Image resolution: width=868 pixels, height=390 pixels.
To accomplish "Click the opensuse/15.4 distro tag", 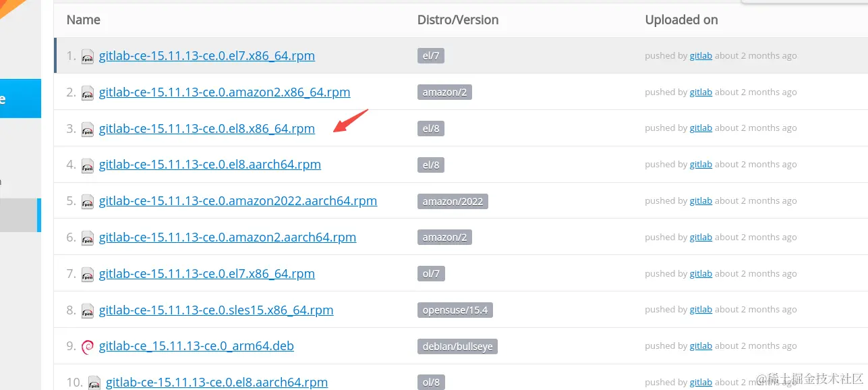I will click(x=456, y=310).
